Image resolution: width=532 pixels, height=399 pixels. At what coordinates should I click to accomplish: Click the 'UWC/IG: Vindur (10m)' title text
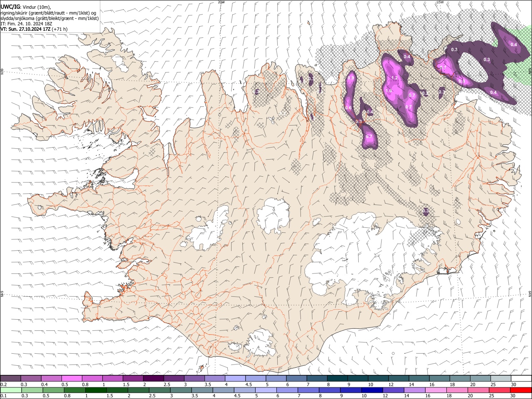coord(26,7)
